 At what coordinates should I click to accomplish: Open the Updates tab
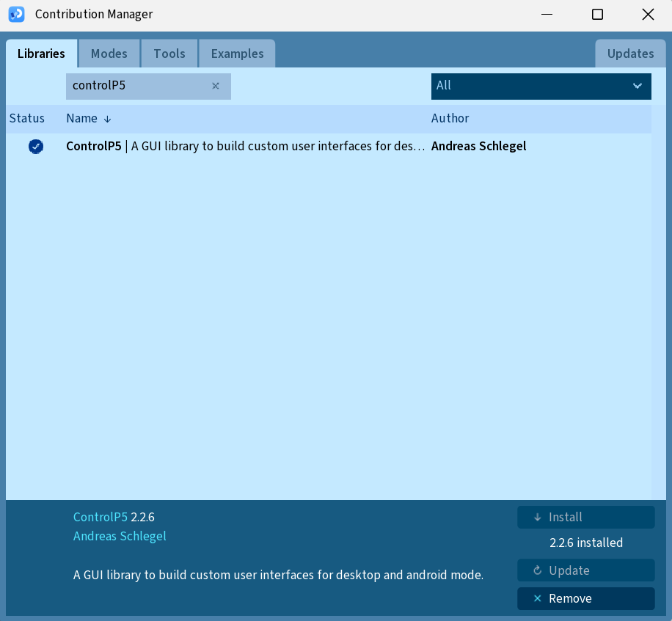pyautogui.click(x=630, y=53)
